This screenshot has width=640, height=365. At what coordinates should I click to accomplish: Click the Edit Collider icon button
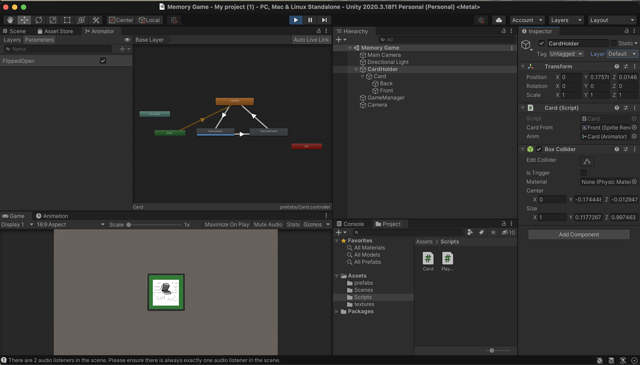[587, 161]
